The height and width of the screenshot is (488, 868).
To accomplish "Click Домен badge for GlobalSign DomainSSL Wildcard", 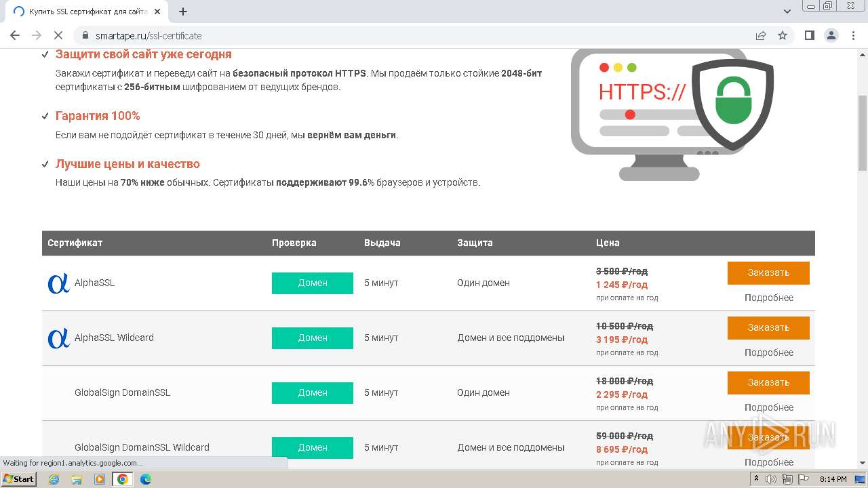I will 313,447.
